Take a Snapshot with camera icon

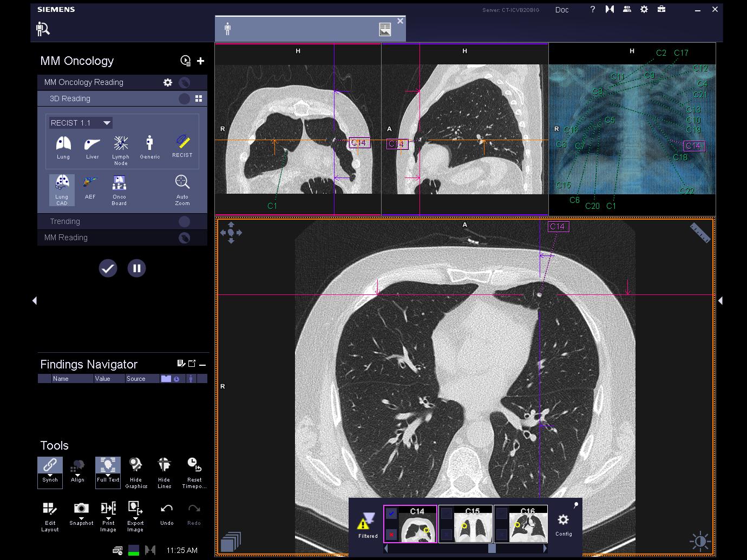click(81, 509)
